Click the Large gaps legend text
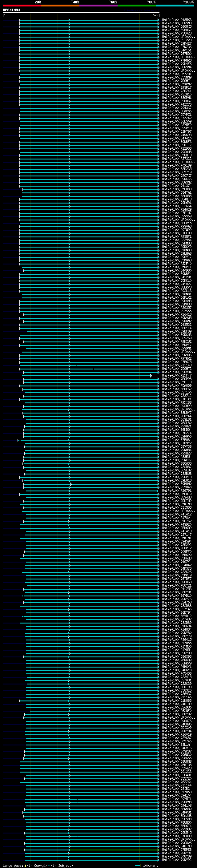 click(37, 865)
